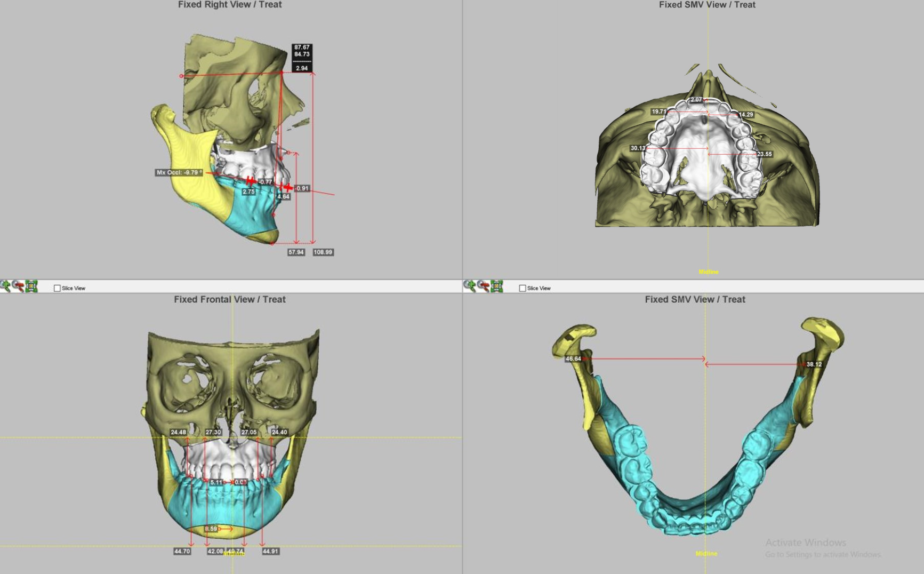Click the 42.08 lower measurement label
Image resolution: width=924 pixels, height=574 pixels.
[215, 551]
